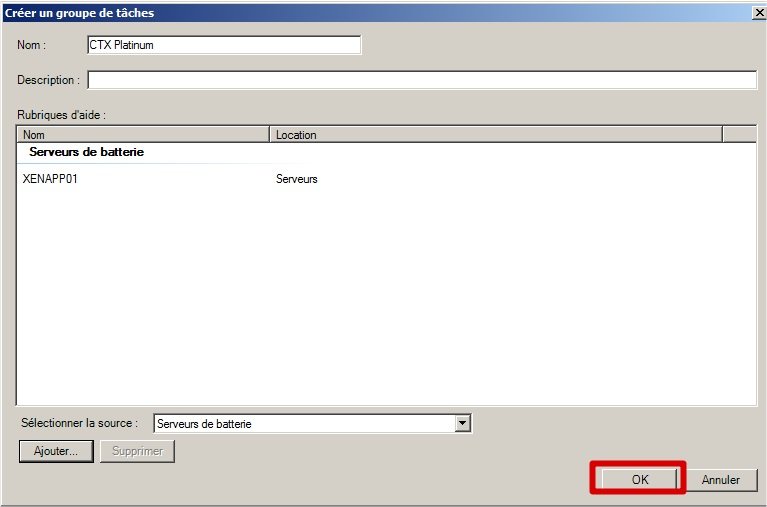Click the Ajouter... button
767x507 pixels.
[x=56, y=451]
